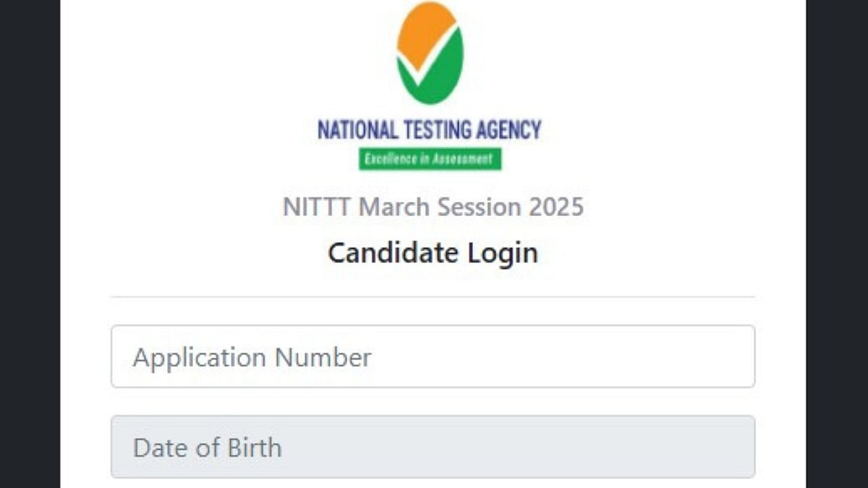Select the green Excellence in Assessment banner
Viewport: 868px width, 488px height.
coord(430,159)
